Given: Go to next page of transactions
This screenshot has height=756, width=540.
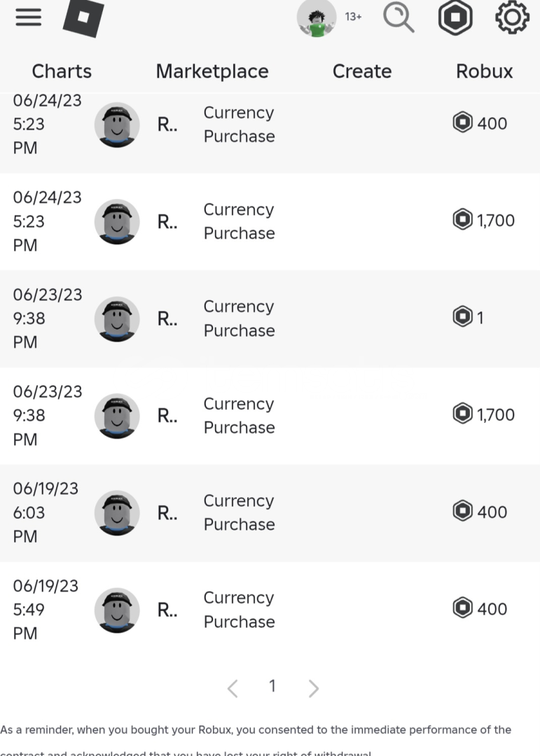Looking at the screenshot, I should tap(313, 689).
